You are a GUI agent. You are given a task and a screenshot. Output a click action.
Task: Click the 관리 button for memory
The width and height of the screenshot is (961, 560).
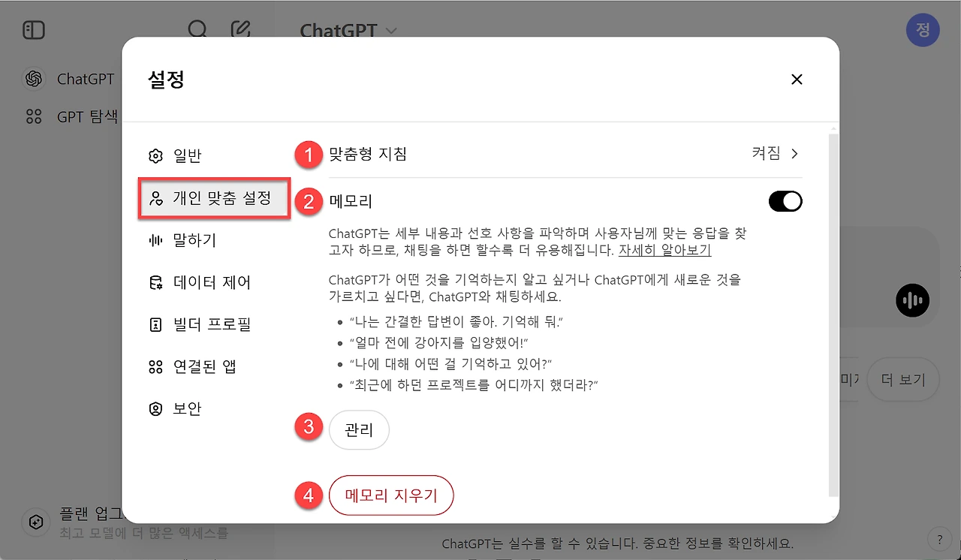point(360,430)
